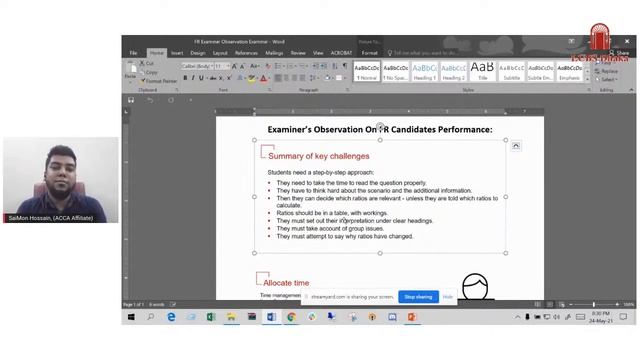This screenshot has height=360, width=640.
Task: Open the Select dropdown in Editing group
Action: (606, 79)
